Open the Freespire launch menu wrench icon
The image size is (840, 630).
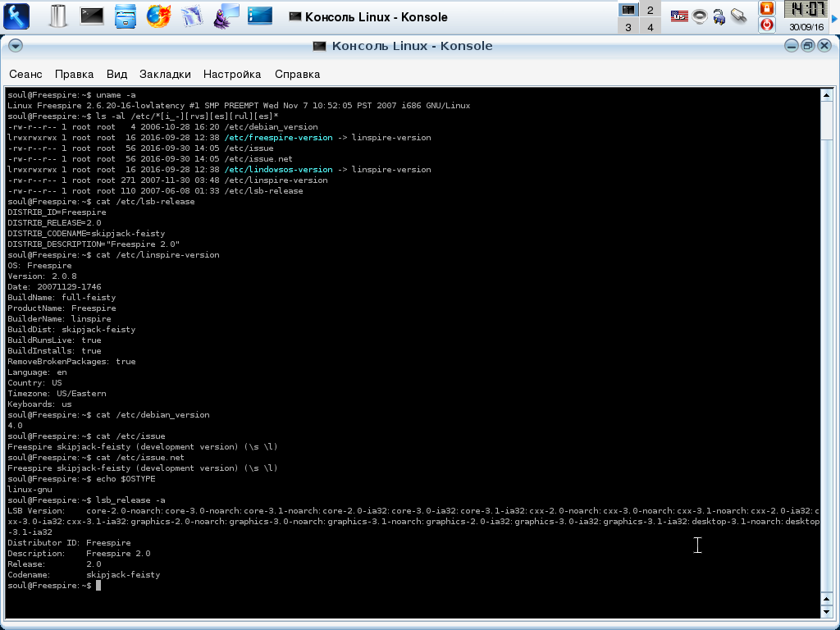click(x=16, y=16)
